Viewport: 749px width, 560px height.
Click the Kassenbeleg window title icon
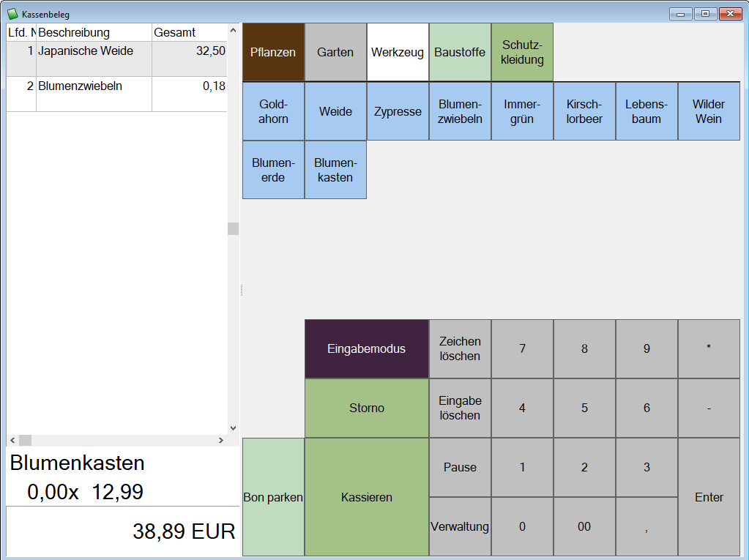[12, 14]
